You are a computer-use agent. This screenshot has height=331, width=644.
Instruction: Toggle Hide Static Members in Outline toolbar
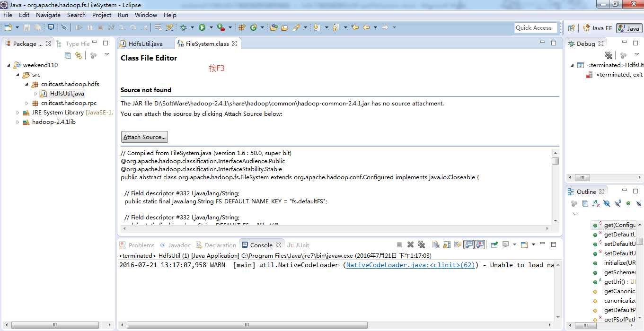[618, 203]
